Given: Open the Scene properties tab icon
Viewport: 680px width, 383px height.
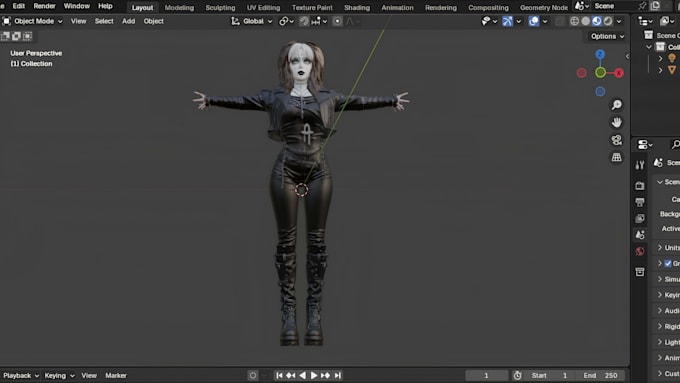Looking at the screenshot, I should (x=640, y=235).
